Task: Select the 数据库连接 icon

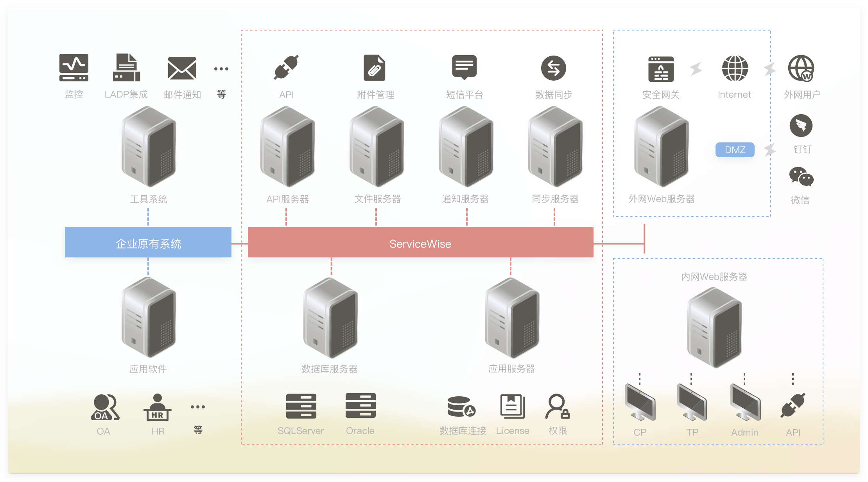Action: [461, 406]
